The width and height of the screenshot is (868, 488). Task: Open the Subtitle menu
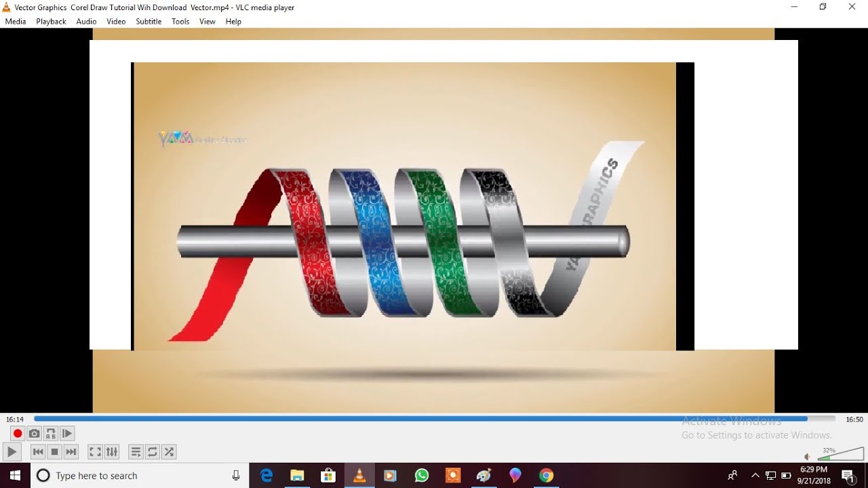[149, 22]
